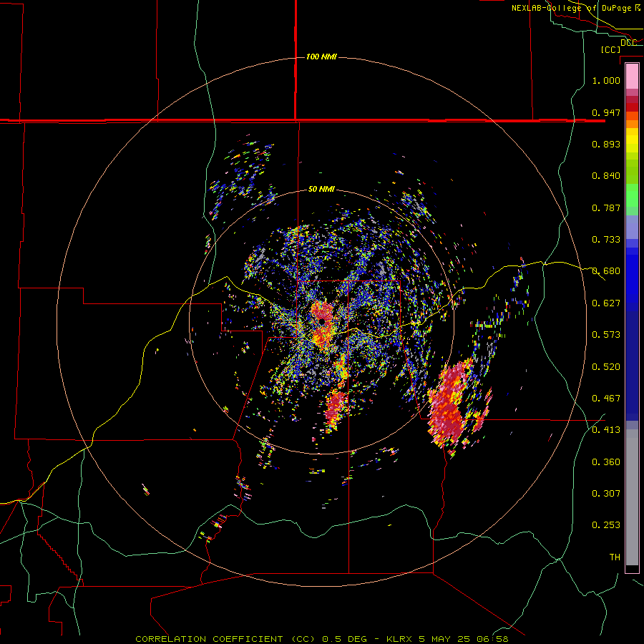Select the 0.893 scale value

point(606,144)
